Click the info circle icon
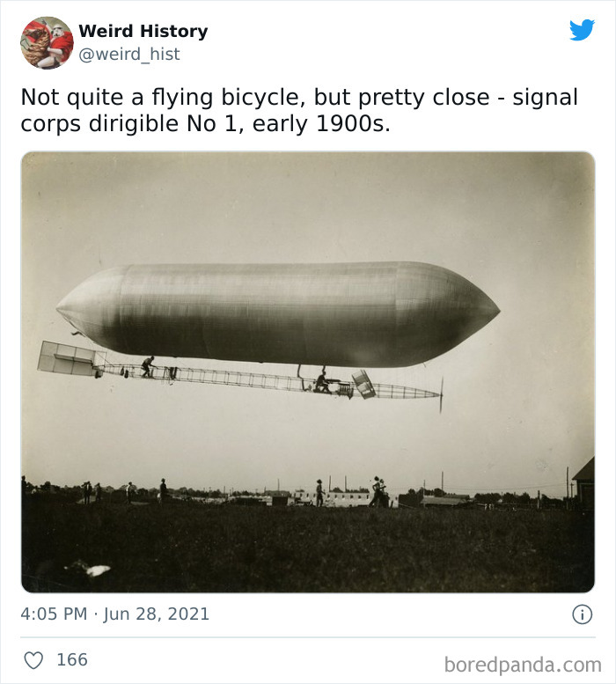 (582, 614)
